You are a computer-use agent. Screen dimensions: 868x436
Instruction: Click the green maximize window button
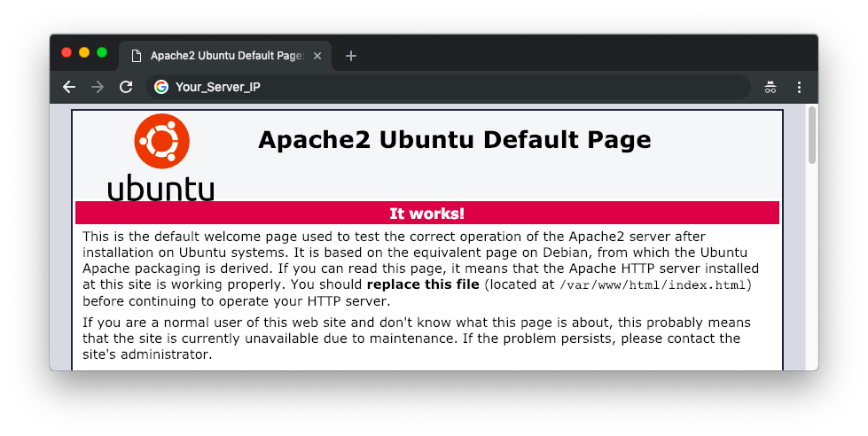click(x=102, y=52)
